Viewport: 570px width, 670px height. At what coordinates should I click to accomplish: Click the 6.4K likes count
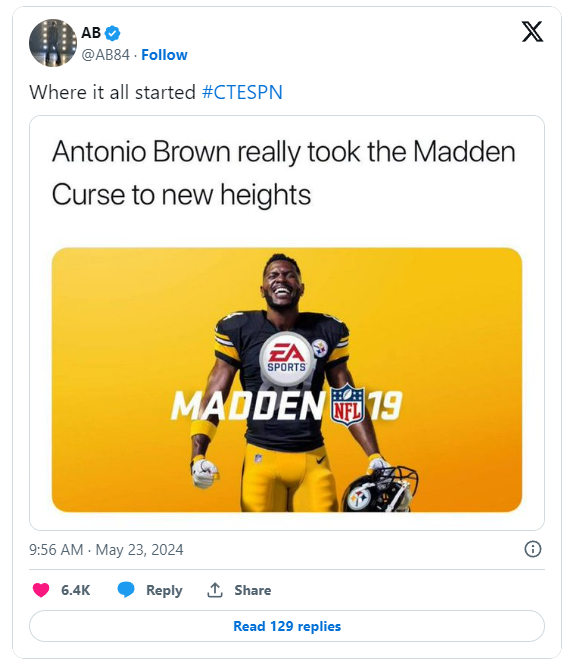(x=75, y=590)
